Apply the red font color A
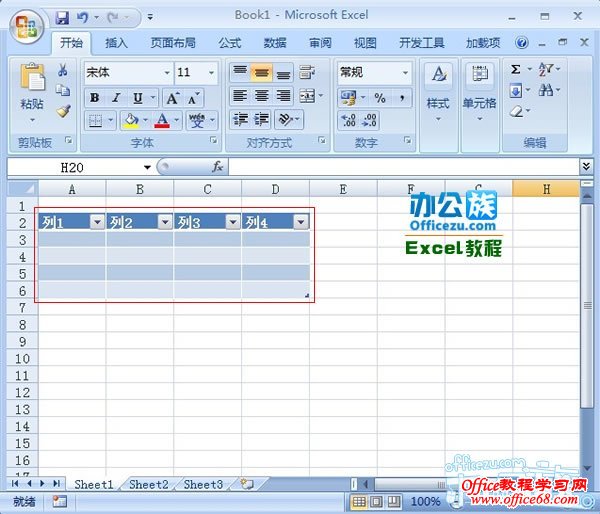This screenshot has width=600, height=514. pyautogui.click(x=162, y=121)
